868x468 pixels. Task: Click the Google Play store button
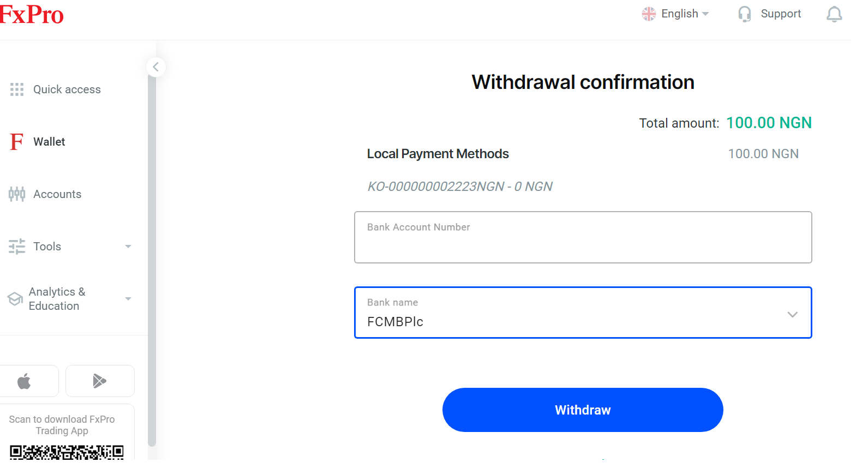(100, 381)
